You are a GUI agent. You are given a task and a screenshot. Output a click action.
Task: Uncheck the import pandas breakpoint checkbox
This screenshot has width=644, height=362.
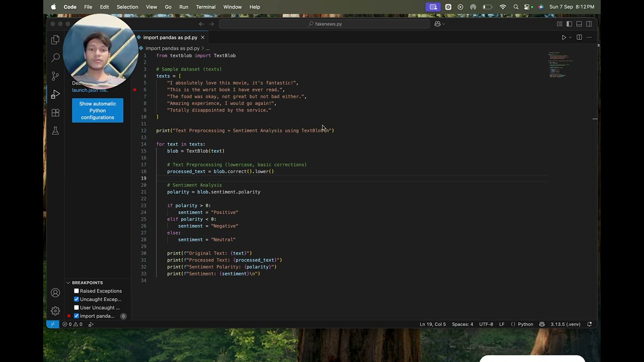76,316
